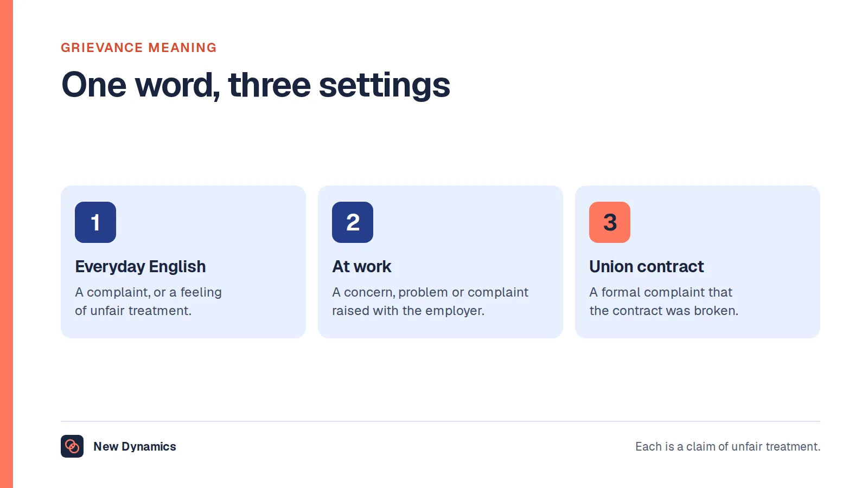The width and height of the screenshot is (868, 488).
Task: Click the number 2 badge icon
Action: [353, 222]
